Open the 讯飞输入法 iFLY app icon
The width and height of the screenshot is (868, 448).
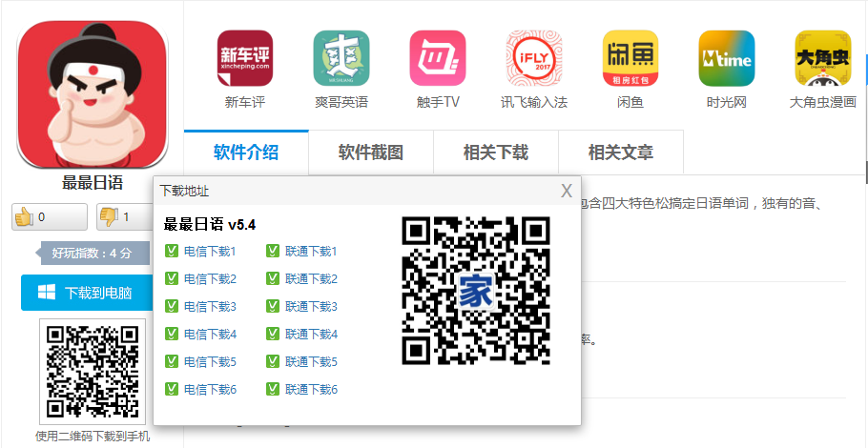[533, 58]
